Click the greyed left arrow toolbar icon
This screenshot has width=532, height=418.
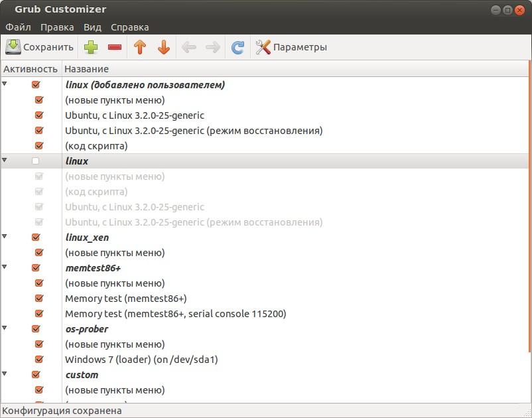tap(188, 47)
